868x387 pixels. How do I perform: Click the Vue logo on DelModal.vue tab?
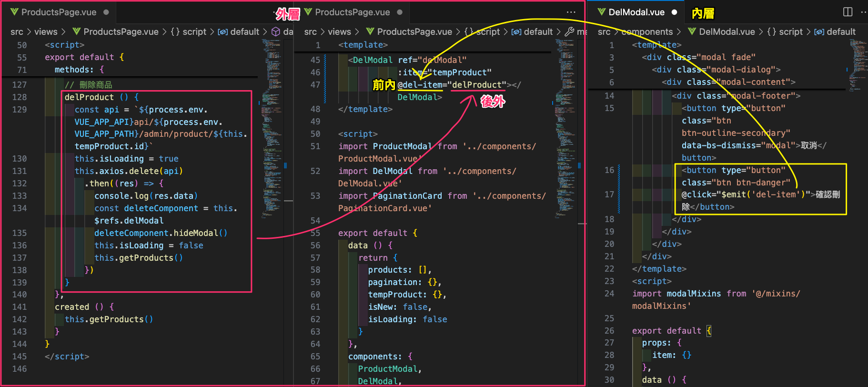pyautogui.click(x=602, y=12)
